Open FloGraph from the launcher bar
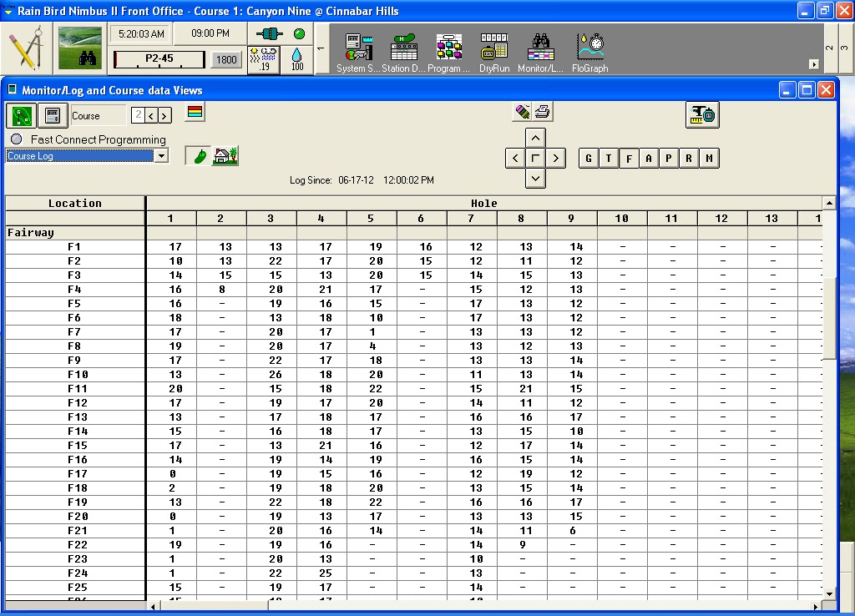The image size is (855, 616). click(x=589, y=53)
